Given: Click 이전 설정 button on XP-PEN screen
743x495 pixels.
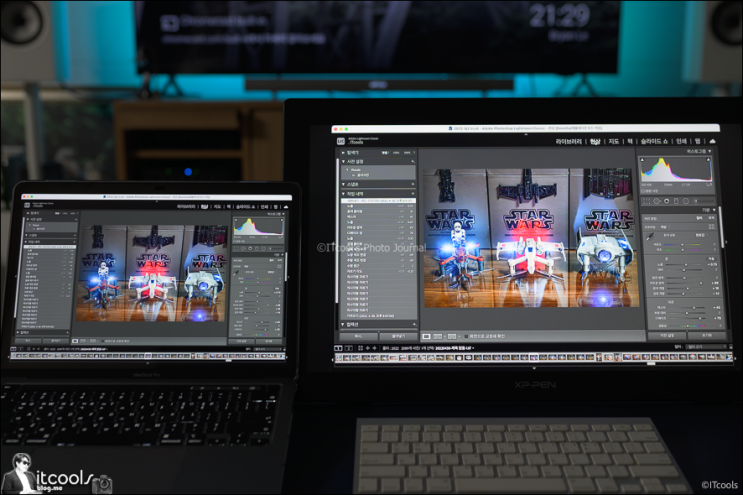Looking at the screenshot, I should (667, 335).
